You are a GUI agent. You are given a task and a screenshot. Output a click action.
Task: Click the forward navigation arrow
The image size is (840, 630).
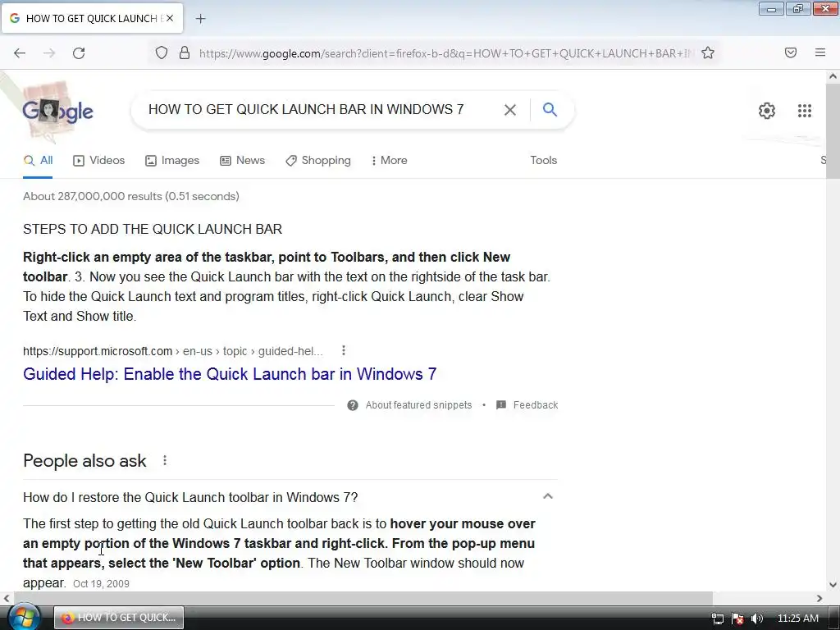(49, 53)
